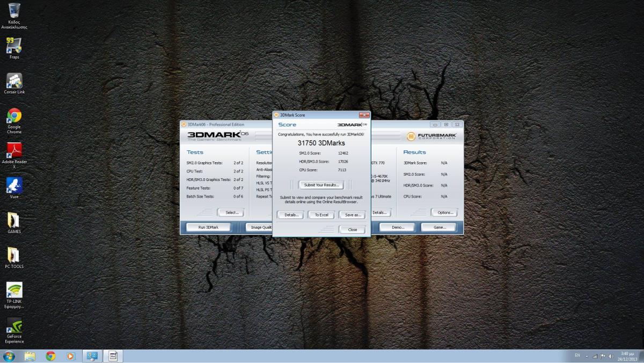Viewport: 644px width, 363px height.
Task: Open the EN language indicator
Action: pyautogui.click(x=577, y=355)
